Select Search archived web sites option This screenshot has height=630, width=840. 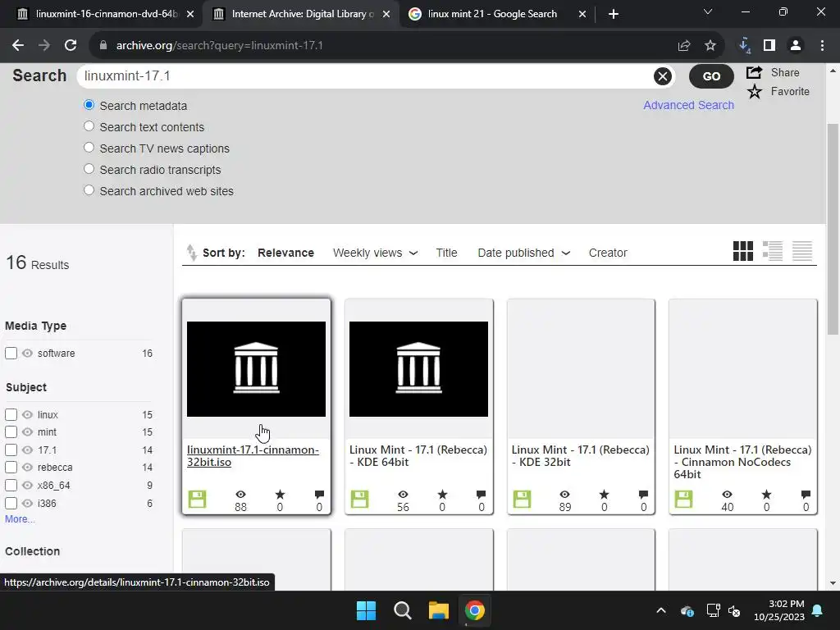89,190
